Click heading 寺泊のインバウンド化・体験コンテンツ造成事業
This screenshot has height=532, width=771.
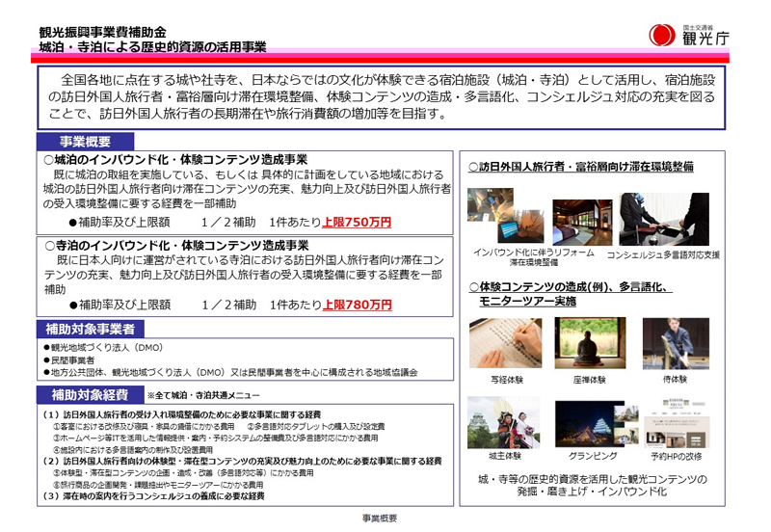[176, 246]
